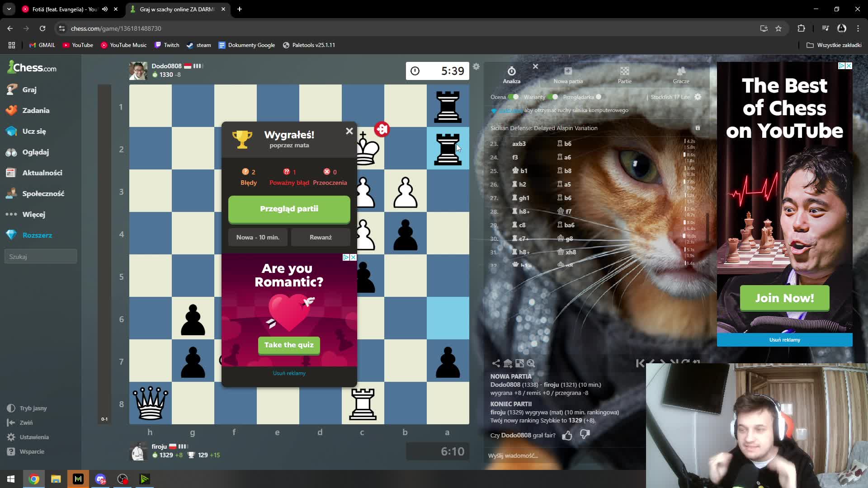The image size is (868, 488).
Task: Open the Windows Start menu
Action: 11,479
